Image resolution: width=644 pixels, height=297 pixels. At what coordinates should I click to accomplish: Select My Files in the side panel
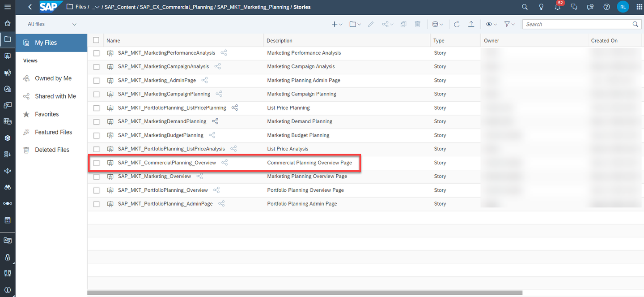[x=51, y=43]
